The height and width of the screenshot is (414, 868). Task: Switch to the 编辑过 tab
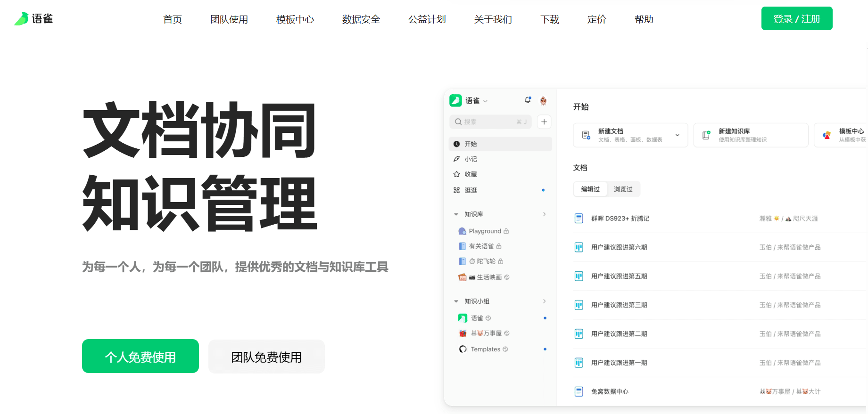click(590, 189)
